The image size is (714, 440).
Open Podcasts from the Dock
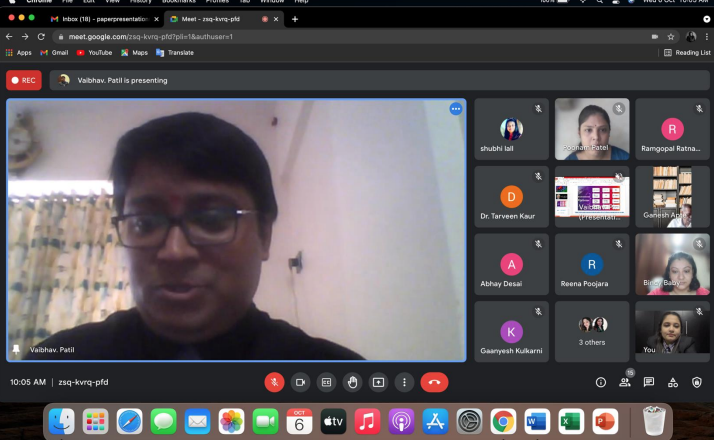click(x=401, y=421)
